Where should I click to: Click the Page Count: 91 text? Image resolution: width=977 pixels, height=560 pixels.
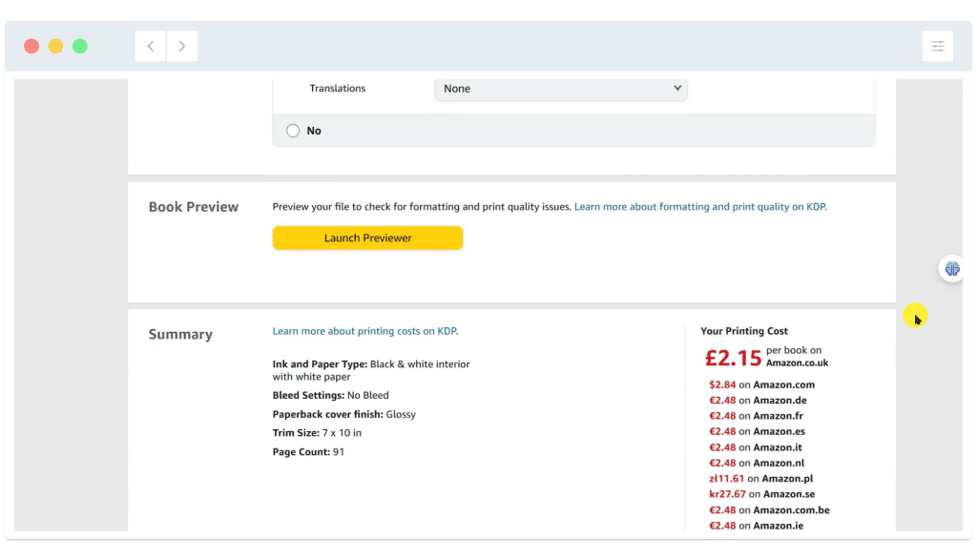[x=308, y=452]
